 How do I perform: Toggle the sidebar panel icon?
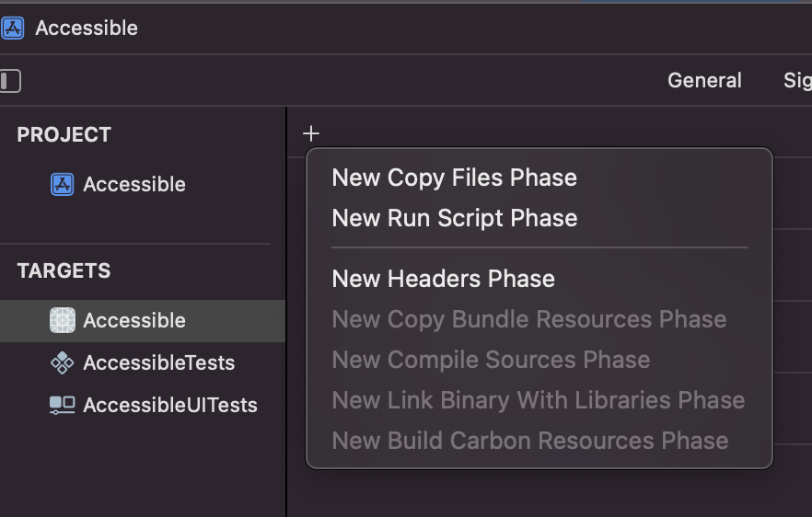tap(10, 81)
